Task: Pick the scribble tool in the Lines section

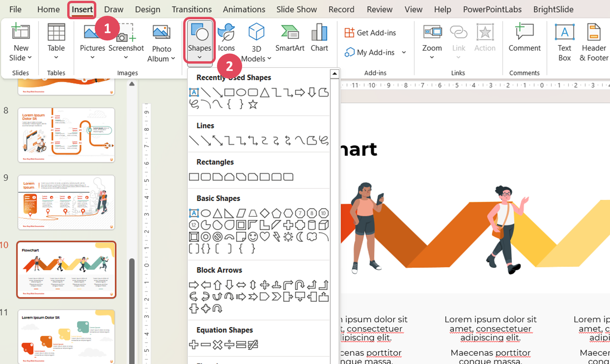Action: 323,140
